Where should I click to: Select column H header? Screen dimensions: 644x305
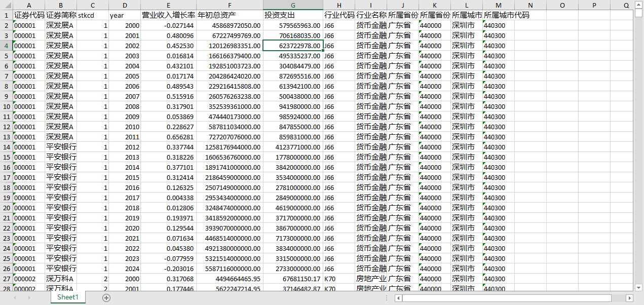(339, 5)
